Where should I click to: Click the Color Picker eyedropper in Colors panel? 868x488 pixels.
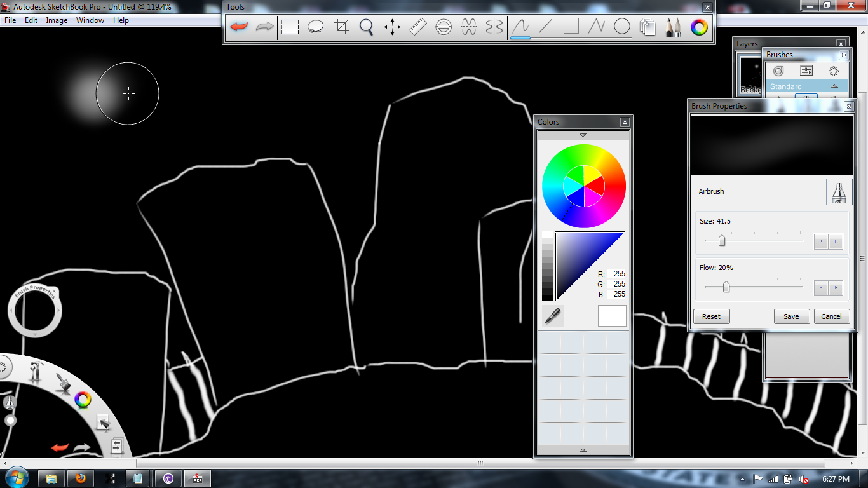coord(553,316)
